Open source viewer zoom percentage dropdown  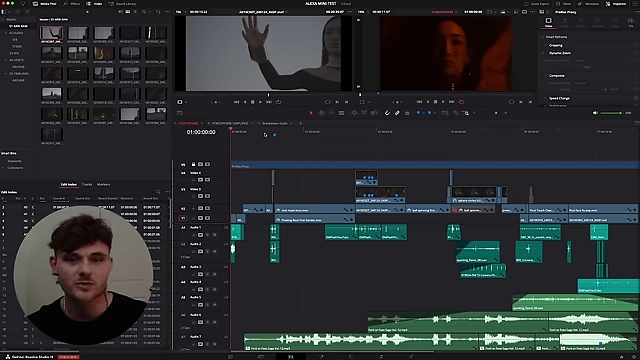pyautogui.click(x=180, y=12)
